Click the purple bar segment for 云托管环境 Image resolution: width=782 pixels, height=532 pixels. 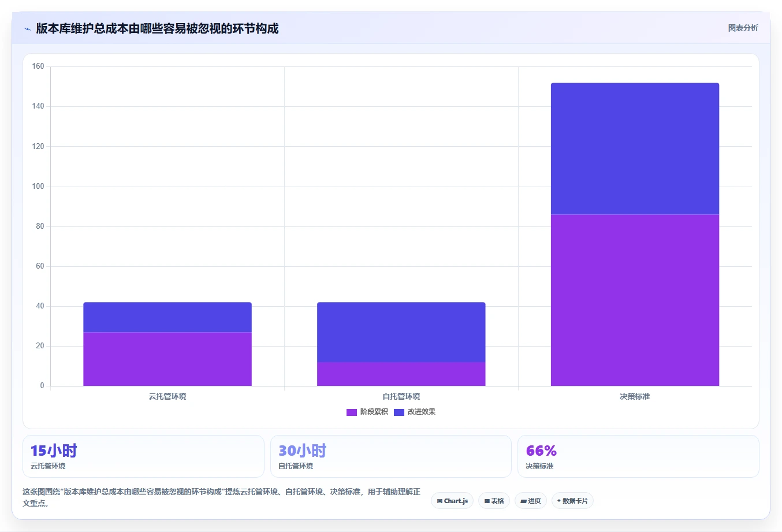(x=167, y=359)
